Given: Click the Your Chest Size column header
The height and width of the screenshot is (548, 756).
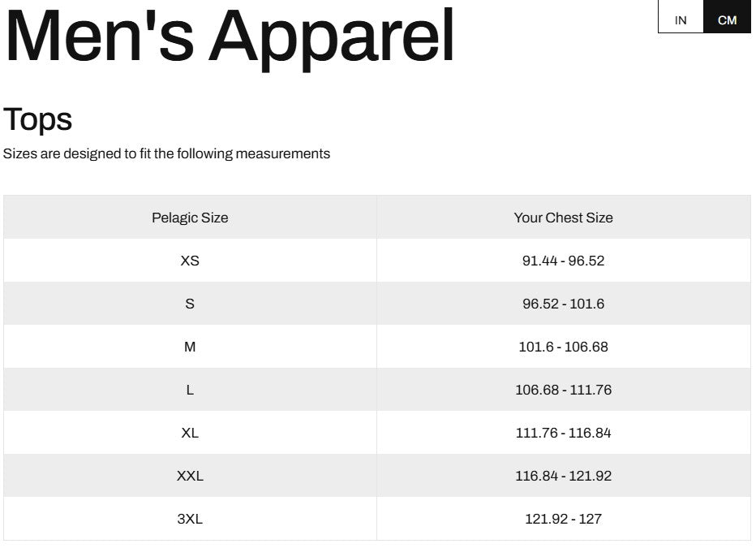Looking at the screenshot, I should 563,218.
